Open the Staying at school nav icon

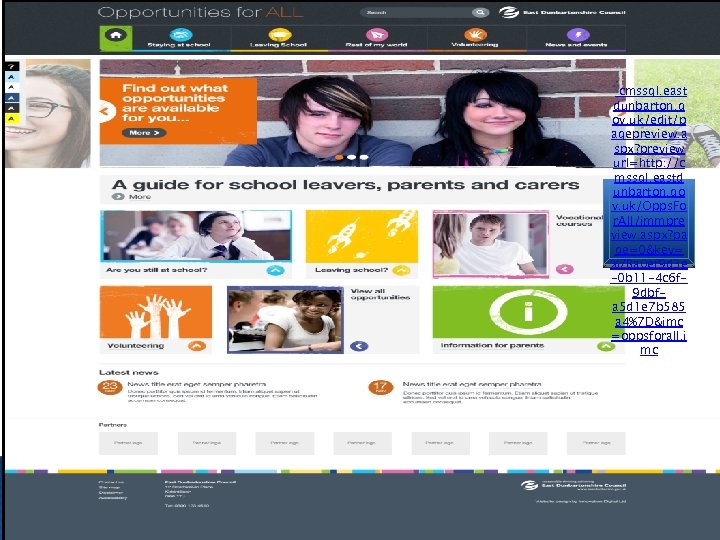(180, 35)
